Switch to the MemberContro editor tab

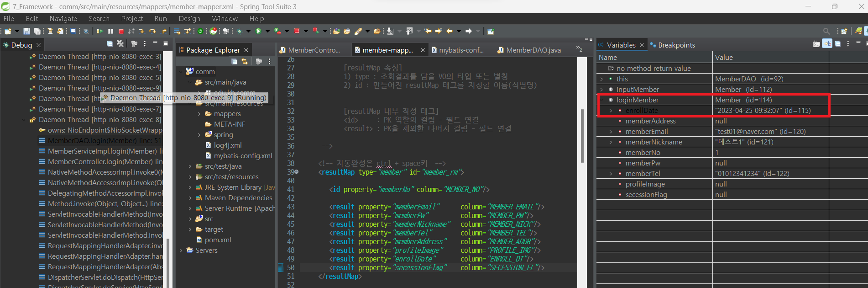point(310,50)
